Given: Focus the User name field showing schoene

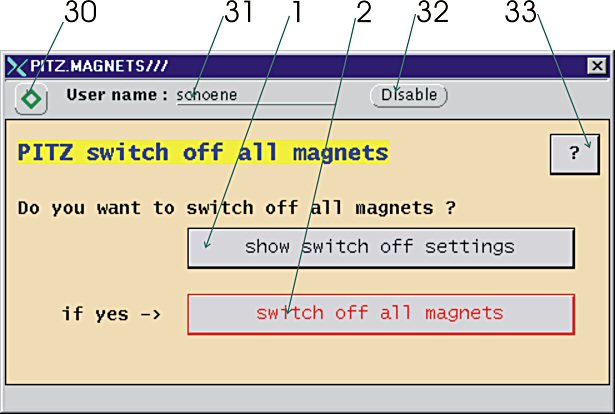Looking at the screenshot, I should [x=255, y=95].
